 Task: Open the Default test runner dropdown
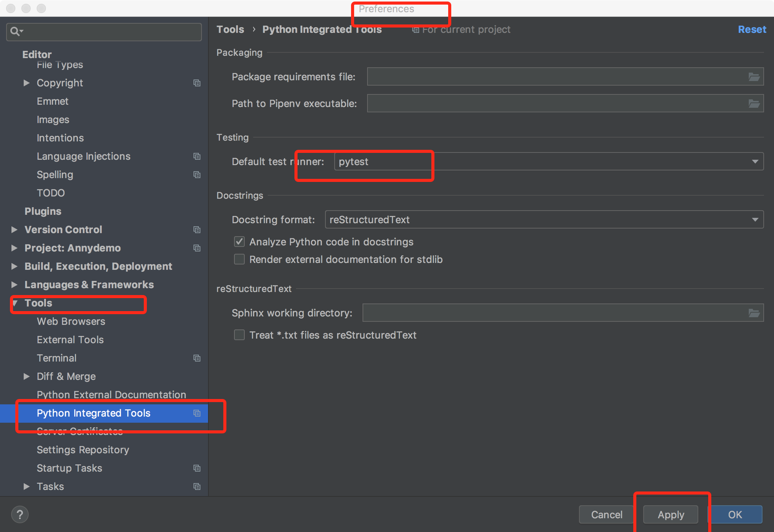[755, 161]
